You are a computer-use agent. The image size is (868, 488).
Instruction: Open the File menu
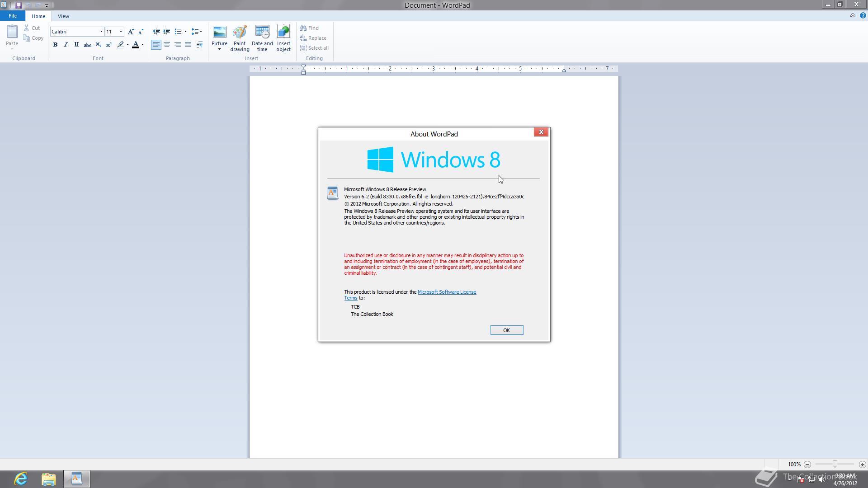(13, 16)
